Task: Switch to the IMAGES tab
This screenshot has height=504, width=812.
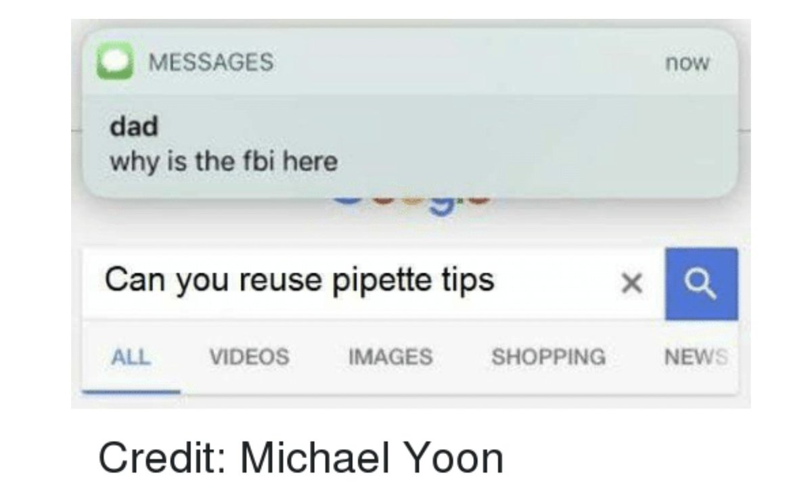Action: click(390, 356)
